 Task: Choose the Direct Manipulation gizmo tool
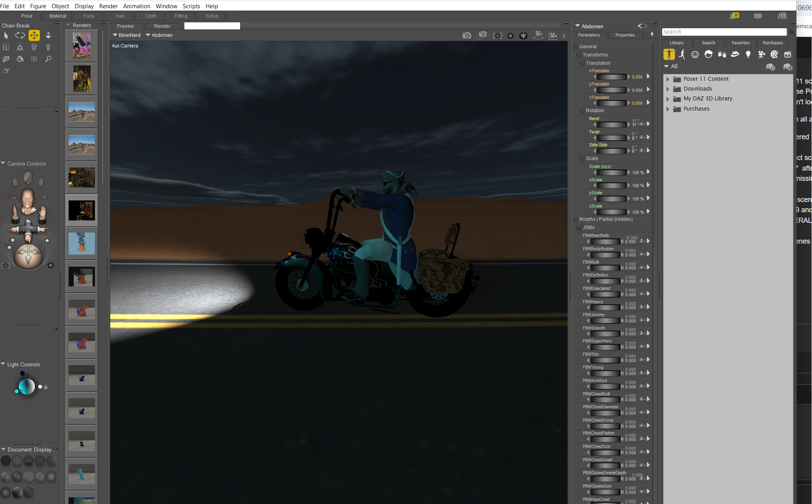tap(20, 47)
